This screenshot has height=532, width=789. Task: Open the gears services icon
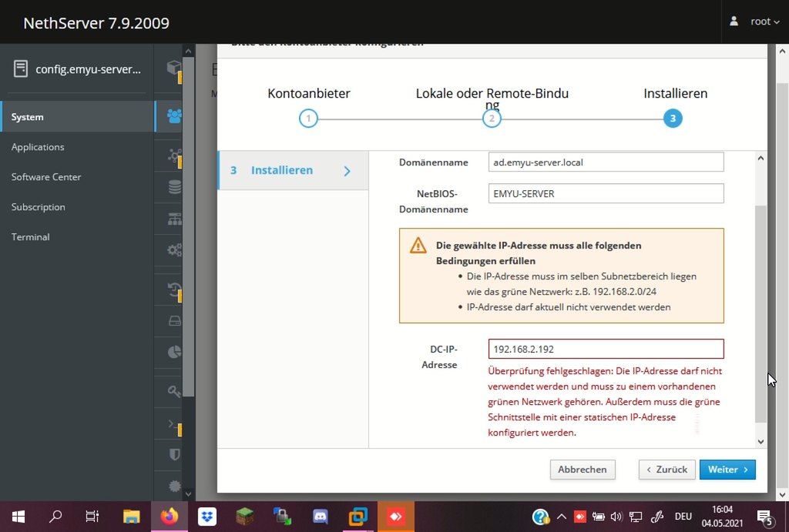[174, 249]
